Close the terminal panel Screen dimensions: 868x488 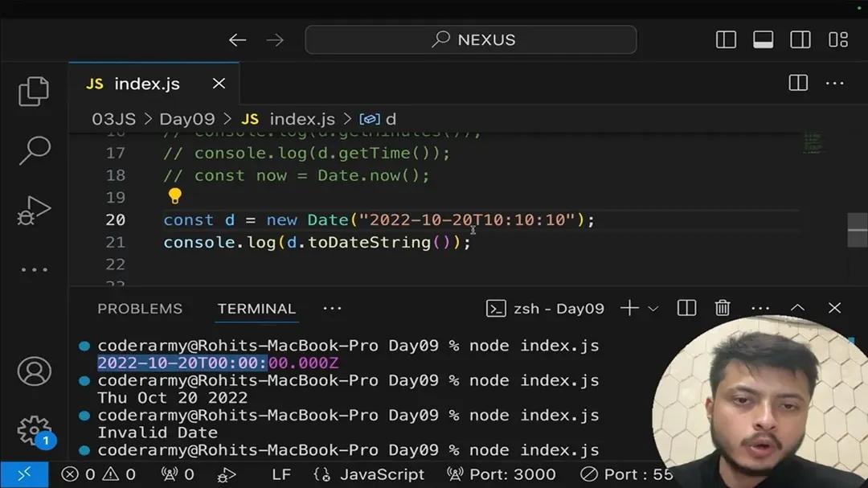tap(835, 308)
